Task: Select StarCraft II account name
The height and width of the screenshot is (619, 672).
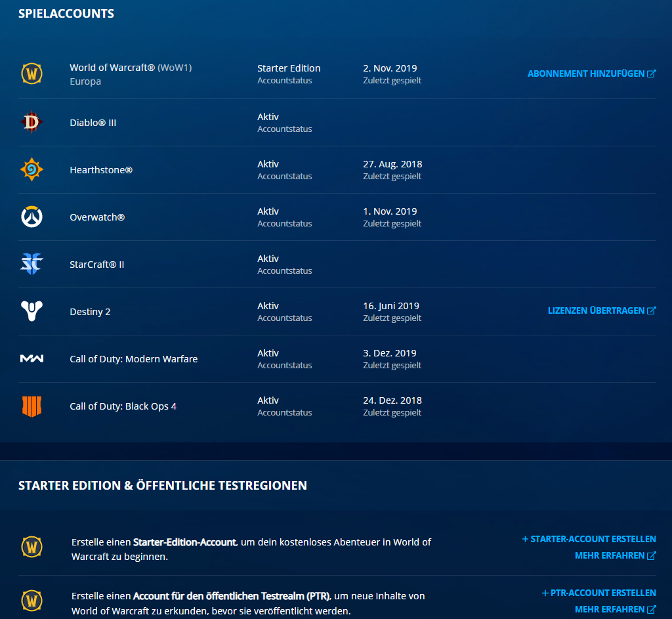Action: click(97, 265)
